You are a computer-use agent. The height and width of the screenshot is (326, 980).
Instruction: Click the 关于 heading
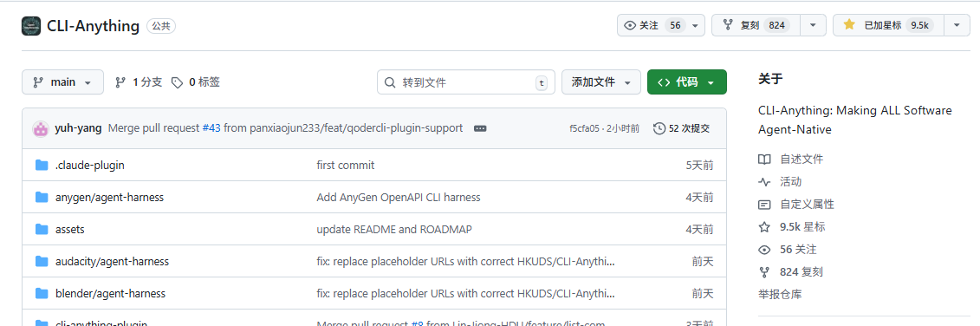(x=770, y=79)
